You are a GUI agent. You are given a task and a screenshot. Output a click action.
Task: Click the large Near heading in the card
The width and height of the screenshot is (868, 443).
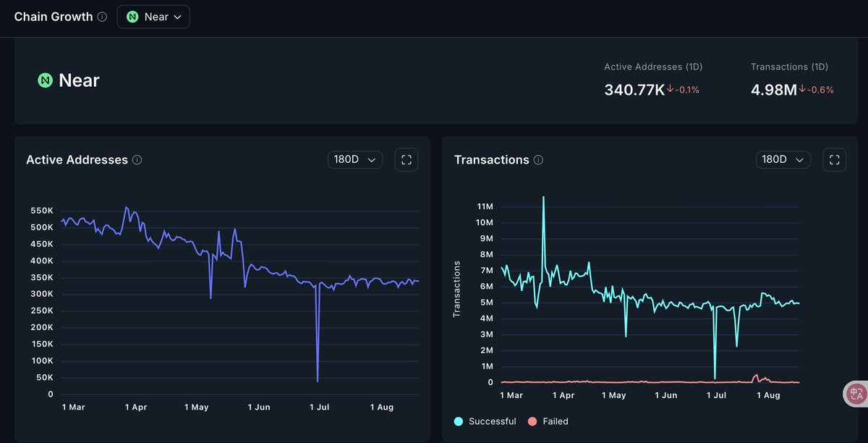[79, 80]
